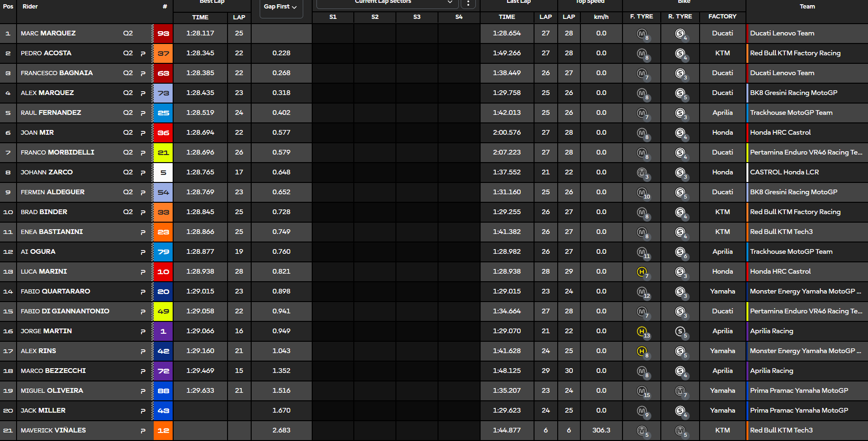Image resolution: width=868 pixels, height=441 pixels.
Task: Click Alex Rins hard front tyre icon
Action: 642,351
